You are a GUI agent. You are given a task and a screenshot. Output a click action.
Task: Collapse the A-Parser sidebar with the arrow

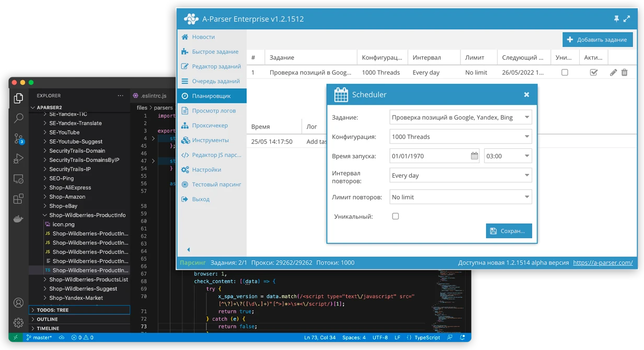pos(188,250)
